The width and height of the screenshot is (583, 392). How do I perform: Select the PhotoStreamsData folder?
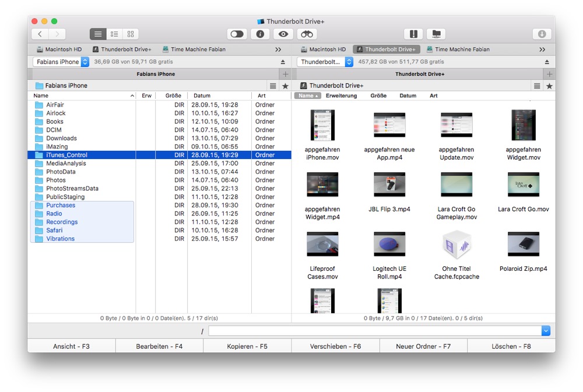[x=160, y=188]
